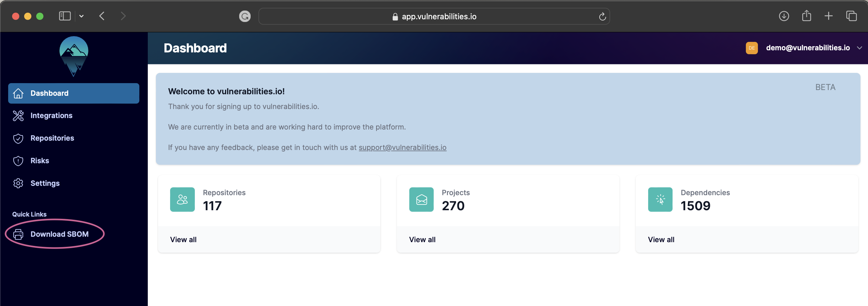This screenshot has width=868, height=306.
Task: Click the app.vulnerabilities.io address field
Action: click(434, 17)
